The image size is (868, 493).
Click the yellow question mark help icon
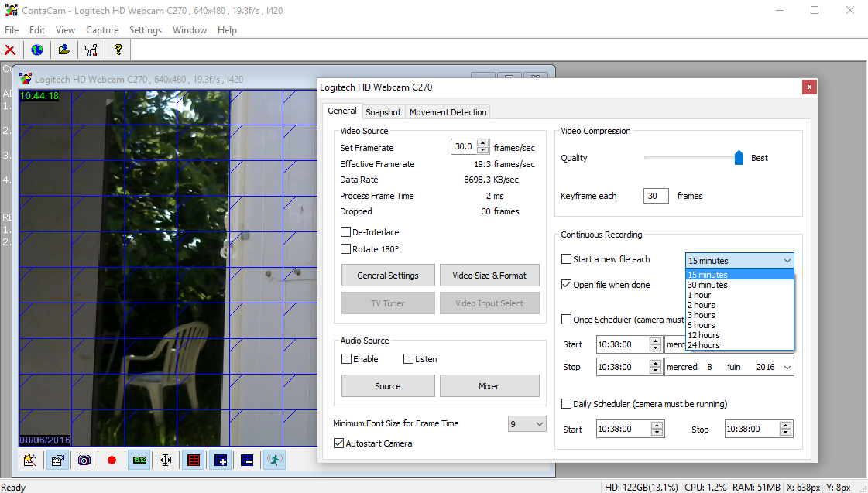click(118, 50)
